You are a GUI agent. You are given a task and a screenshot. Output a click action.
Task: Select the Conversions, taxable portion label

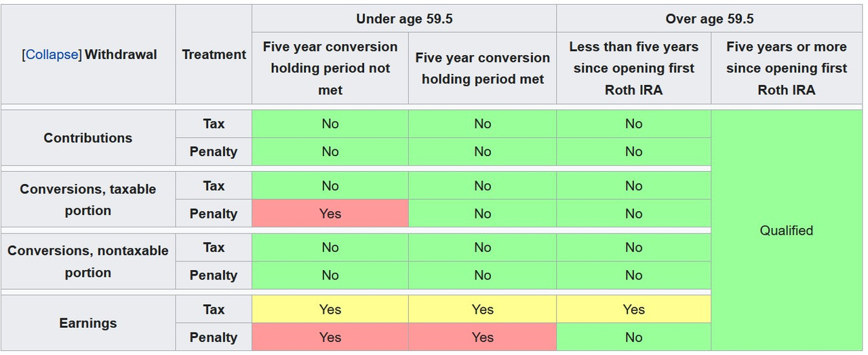[x=88, y=200]
